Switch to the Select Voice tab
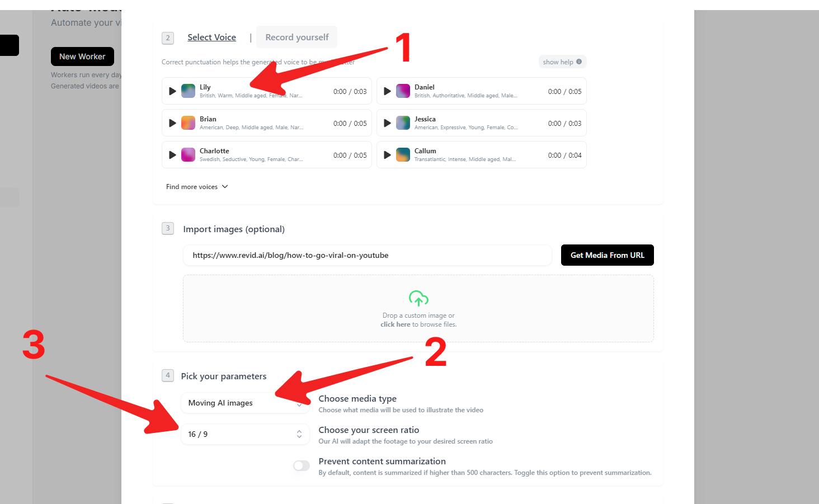The width and height of the screenshot is (819, 504). pyautogui.click(x=211, y=37)
